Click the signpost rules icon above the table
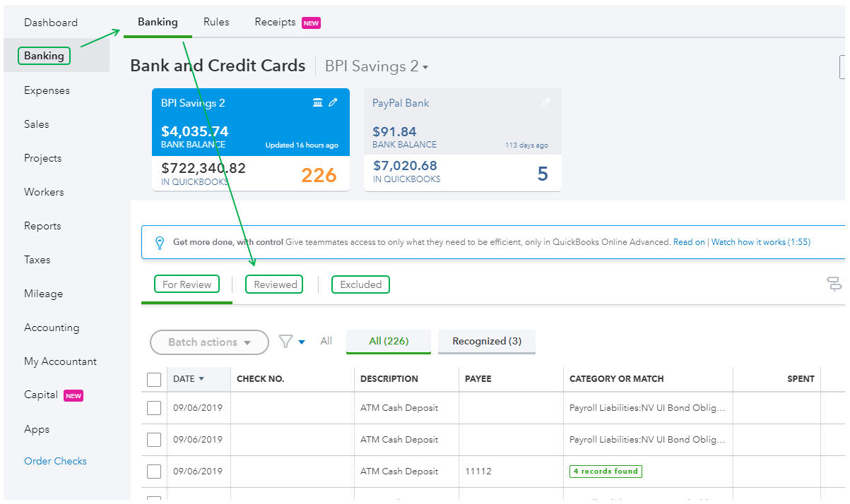This screenshot has height=504, width=850. 834,283
